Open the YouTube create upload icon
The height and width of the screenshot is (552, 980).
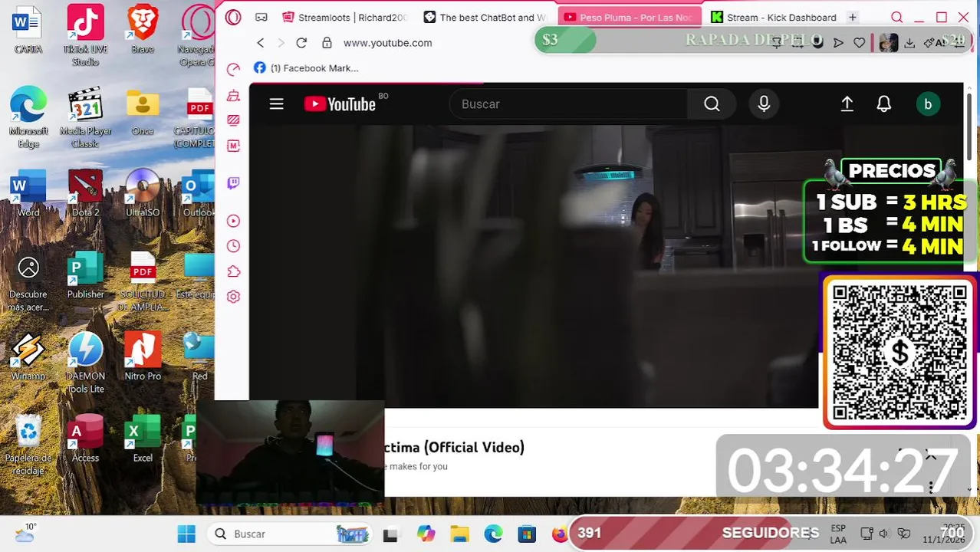pos(847,104)
